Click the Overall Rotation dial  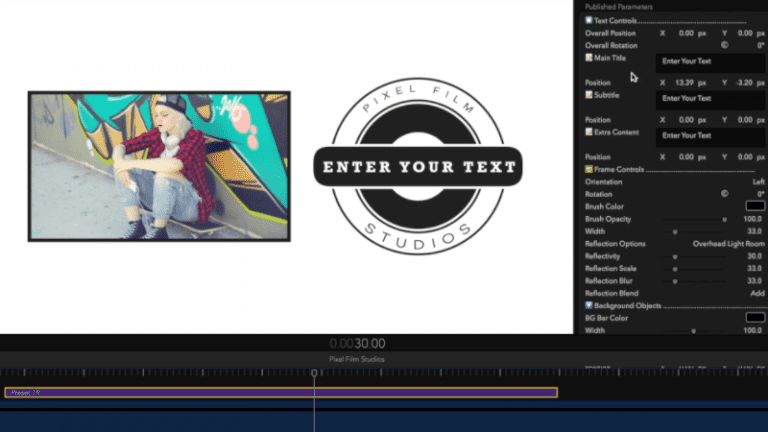coord(724,45)
